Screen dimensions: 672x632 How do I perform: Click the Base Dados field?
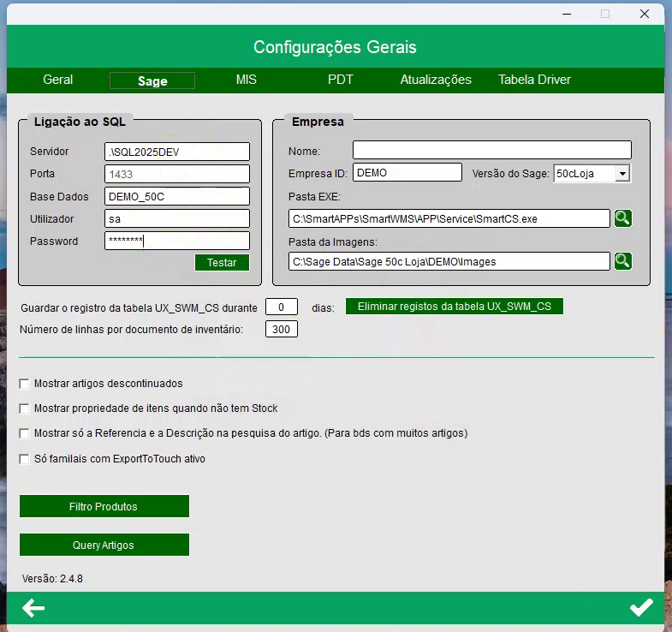[x=177, y=196]
